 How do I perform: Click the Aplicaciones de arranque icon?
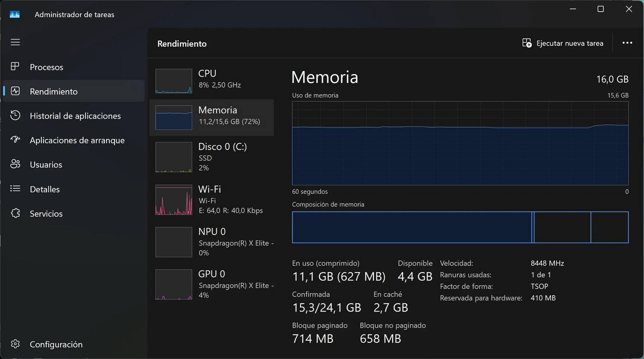point(15,140)
